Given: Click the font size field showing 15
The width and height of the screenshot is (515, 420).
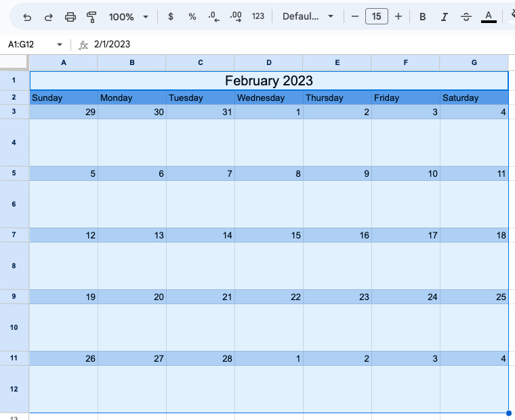Looking at the screenshot, I should pyautogui.click(x=376, y=16).
